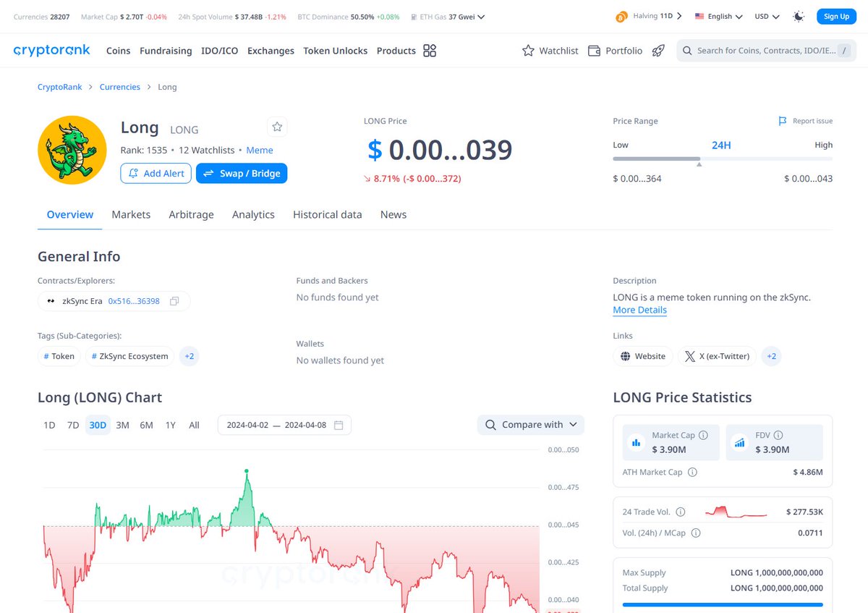
Task: Click the search magnifier icon
Action: (x=686, y=51)
